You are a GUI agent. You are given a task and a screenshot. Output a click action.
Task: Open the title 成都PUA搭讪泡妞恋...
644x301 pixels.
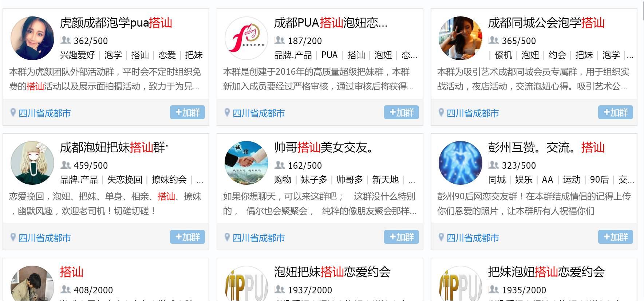pyautogui.click(x=331, y=23)
